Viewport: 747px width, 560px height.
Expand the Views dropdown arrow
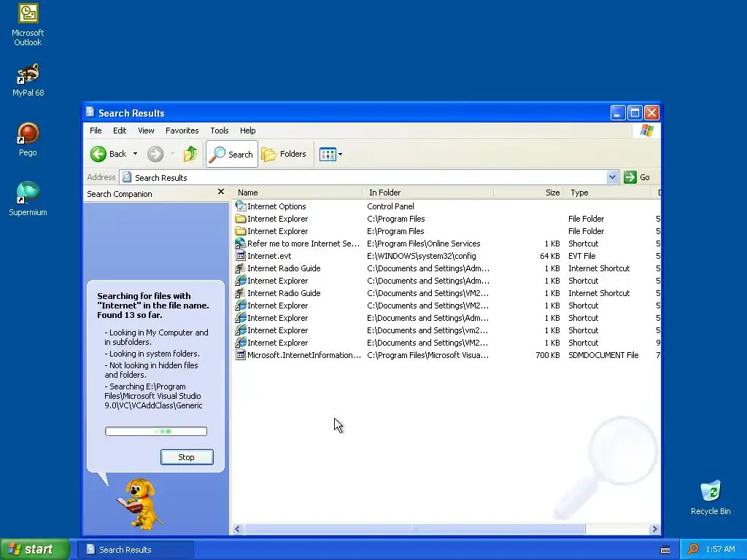click(340, 155)
